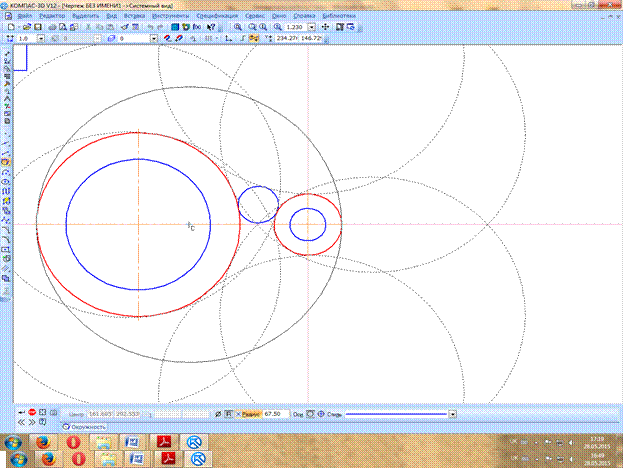Confirm object creation with arrow icon
The height and width of the screenshot is (468, 623).
coord(21,412)
